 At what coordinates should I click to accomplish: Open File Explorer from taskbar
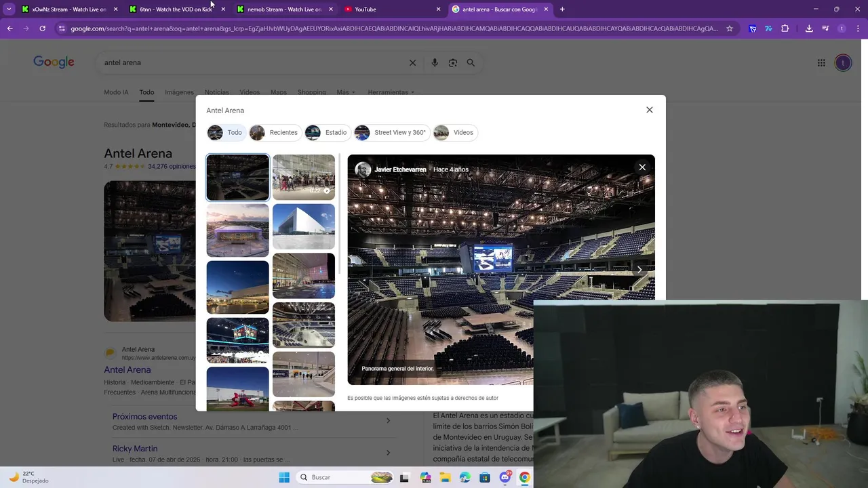pos(445,477)
